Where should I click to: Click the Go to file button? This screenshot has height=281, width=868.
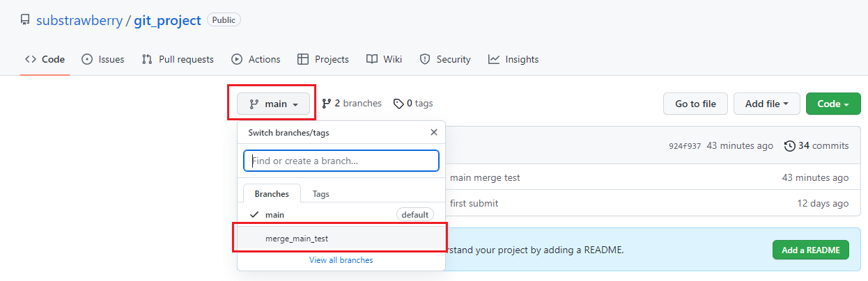click(695, 104)
